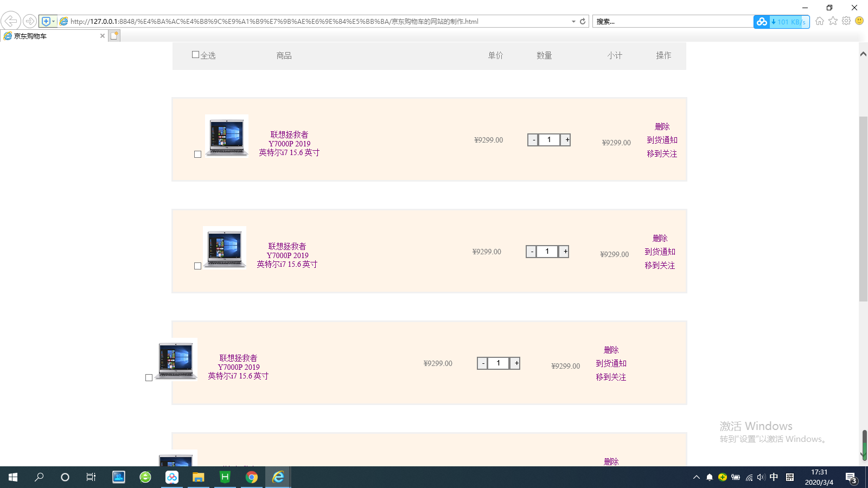Screen dimensions: 868x488
Task: Open the first item's 联想拯救者 product link
Action: [x=289, y=144]
